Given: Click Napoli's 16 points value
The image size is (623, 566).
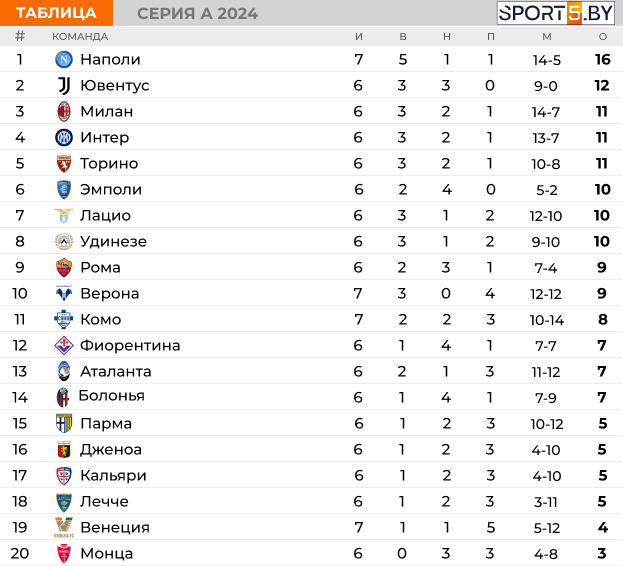Looking at the screenshot, I should pos(603,60).
